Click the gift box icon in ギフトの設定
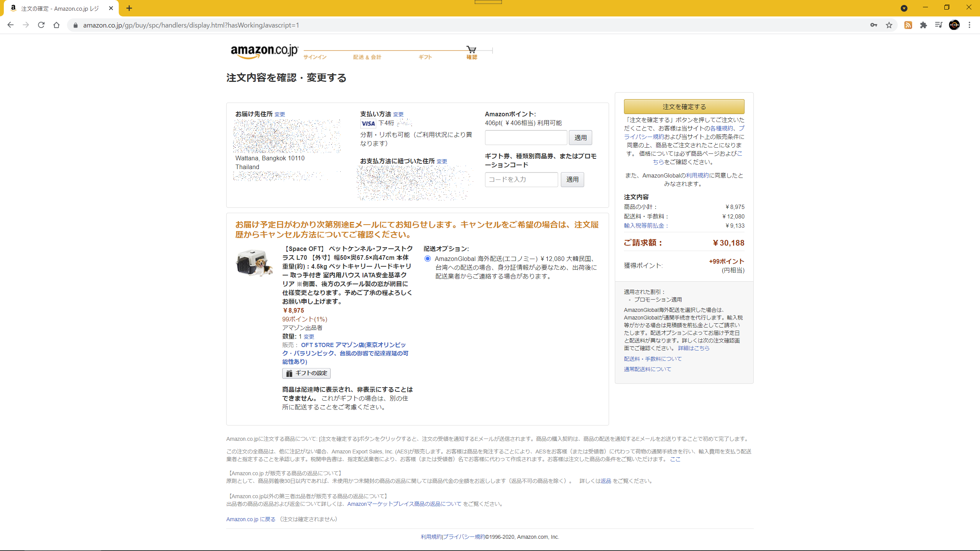 289,373
